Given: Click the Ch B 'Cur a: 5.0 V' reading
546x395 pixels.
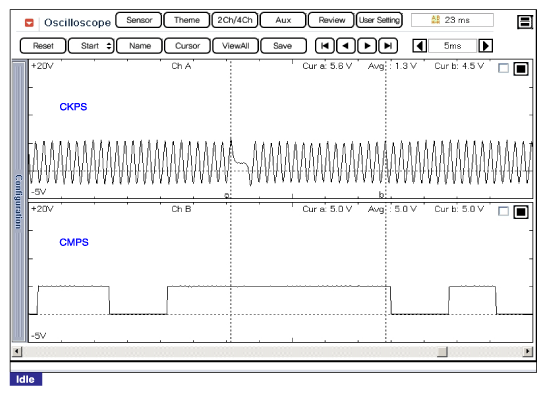Looking at the screenshot, I should coord(327,209).
